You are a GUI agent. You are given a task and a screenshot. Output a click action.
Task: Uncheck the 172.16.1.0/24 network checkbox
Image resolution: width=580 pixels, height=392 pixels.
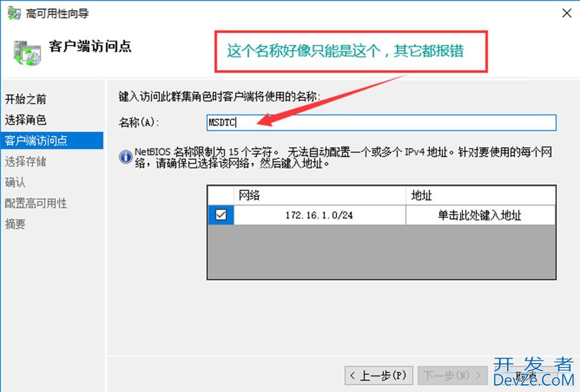221,215
